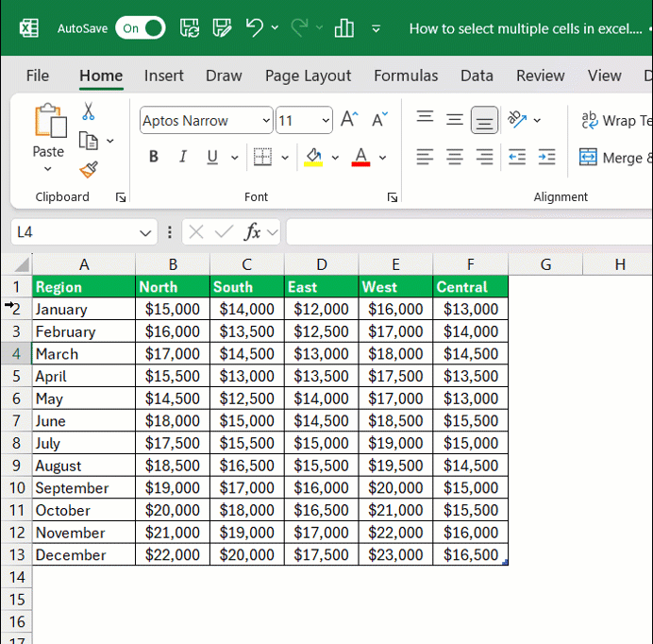Click the Save icon in title bar
This screenshot has height=644, width=653.
(190, 28)
